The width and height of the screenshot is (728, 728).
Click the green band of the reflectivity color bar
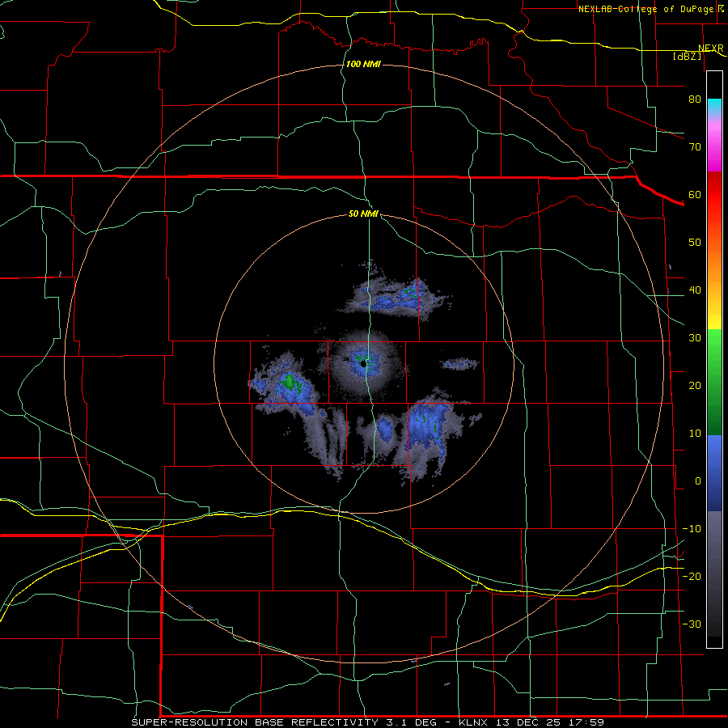(714, 382)
